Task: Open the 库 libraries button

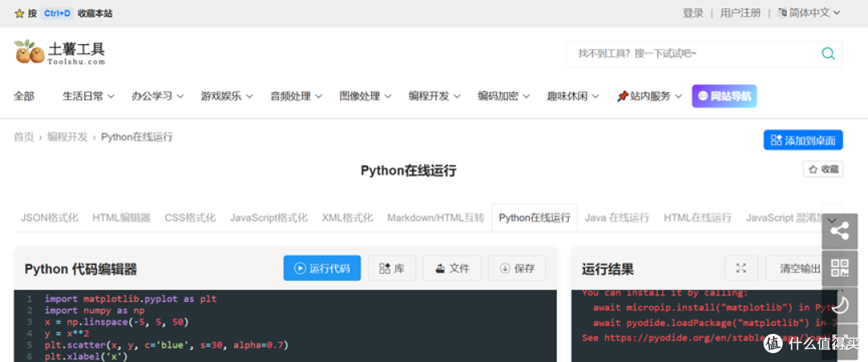Action: point(392,269)
